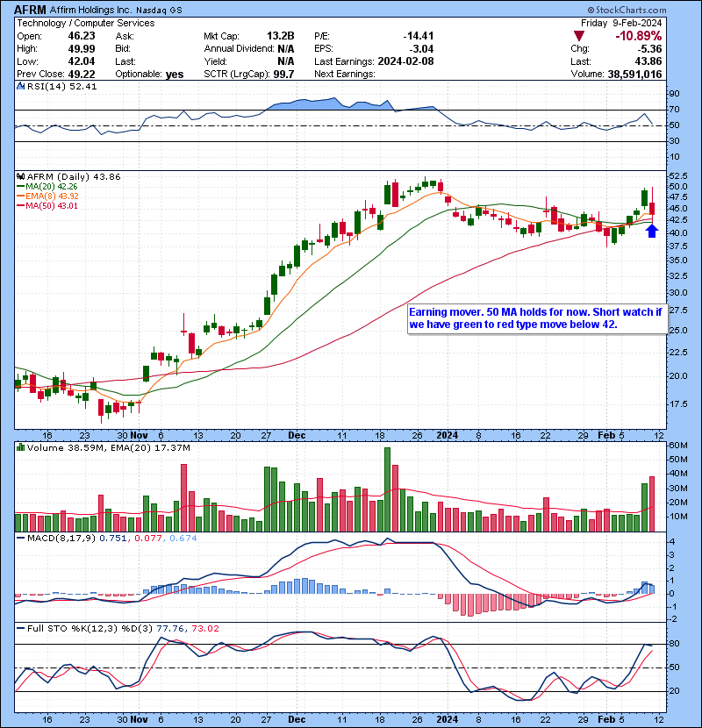Click the MA(50) 43.01 legend entry
Screen dimensions: 702x728
(x=47, y=205)
